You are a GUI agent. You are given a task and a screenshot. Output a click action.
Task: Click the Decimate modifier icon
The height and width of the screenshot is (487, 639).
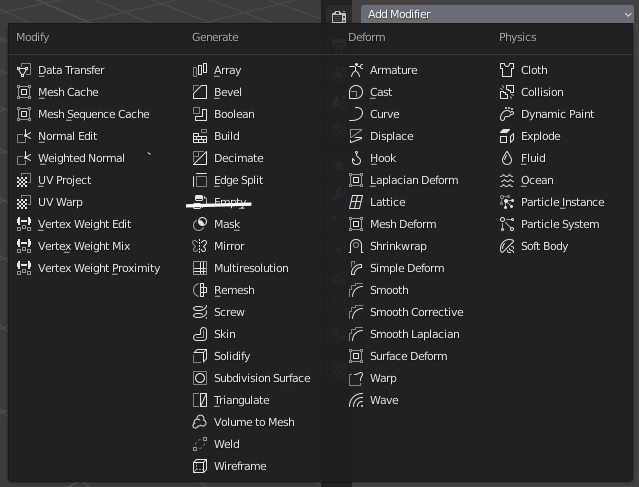click(x=200, y=158)
